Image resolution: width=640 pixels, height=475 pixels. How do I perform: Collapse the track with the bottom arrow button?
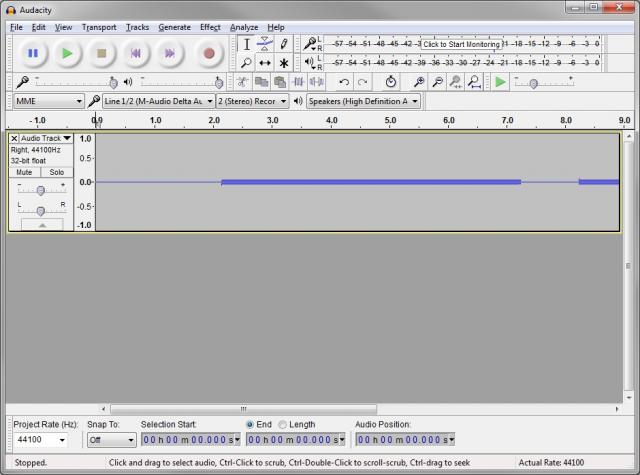click(42, 225)
